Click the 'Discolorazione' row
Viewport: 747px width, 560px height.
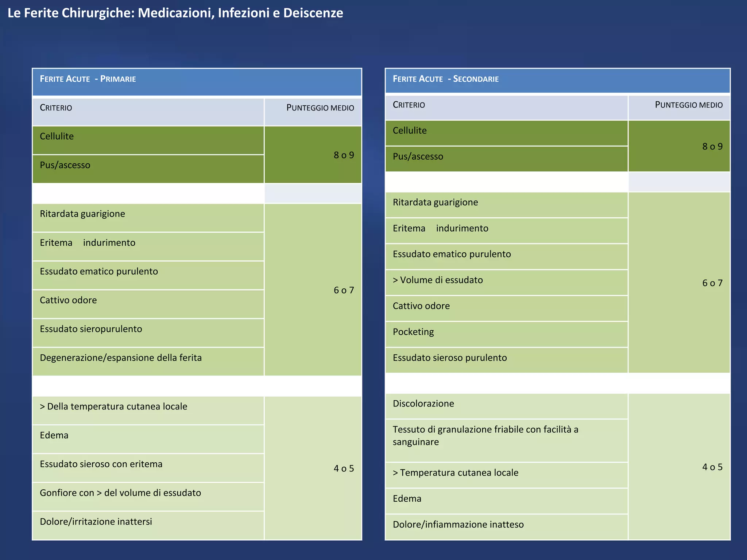click(507, 406)
